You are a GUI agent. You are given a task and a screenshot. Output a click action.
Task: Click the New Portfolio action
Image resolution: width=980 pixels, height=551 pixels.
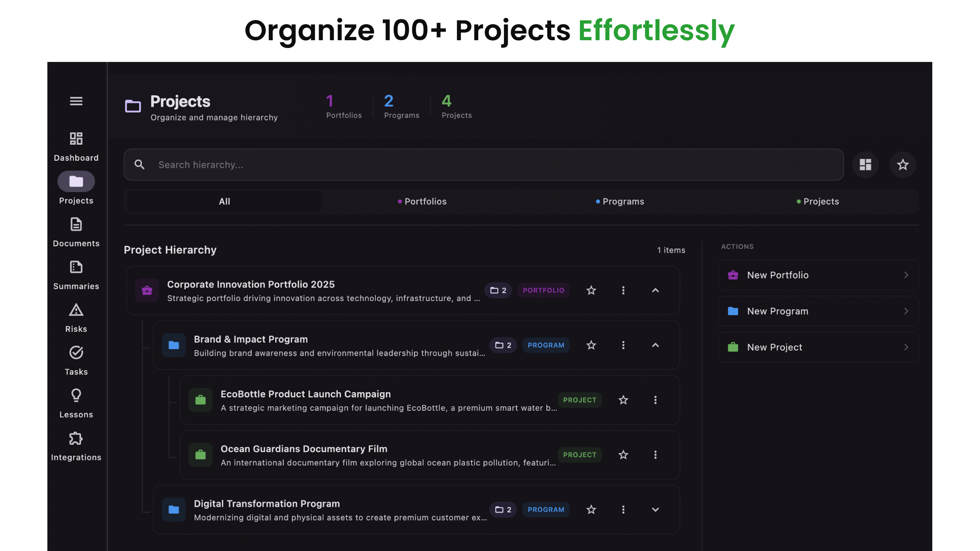(x=818, y=275)
